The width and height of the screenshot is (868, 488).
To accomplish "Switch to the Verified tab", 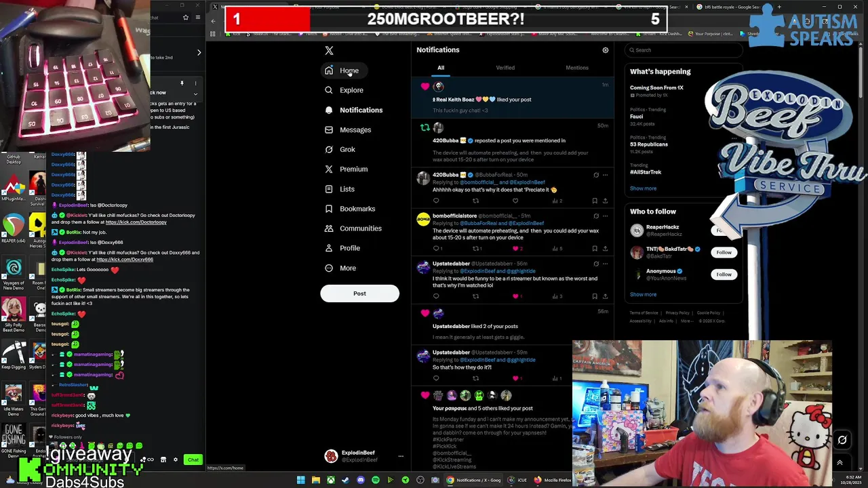I will point(505,68).
